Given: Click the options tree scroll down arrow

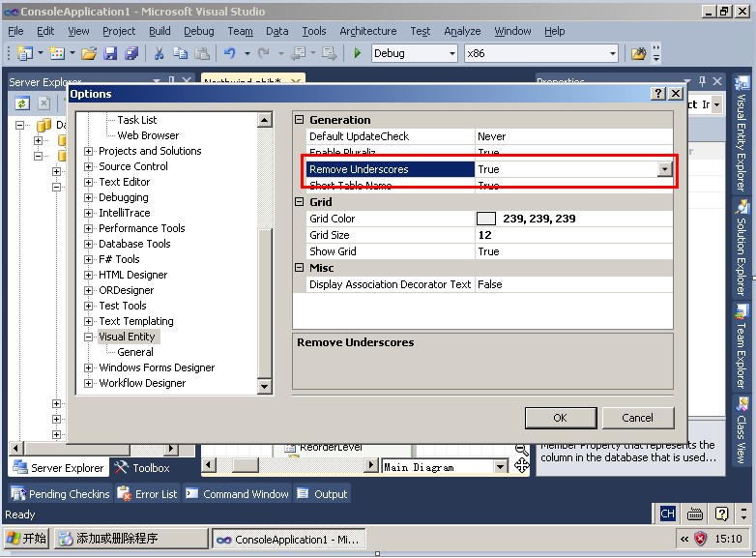Looking at the screenshot, I should click(x=265, y=386).
